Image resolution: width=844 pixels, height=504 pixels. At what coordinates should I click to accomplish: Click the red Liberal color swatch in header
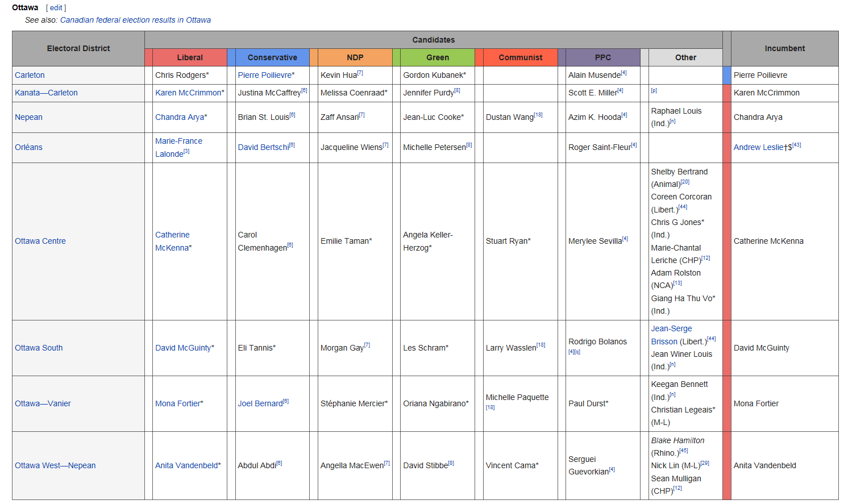[x=148, y=57]
